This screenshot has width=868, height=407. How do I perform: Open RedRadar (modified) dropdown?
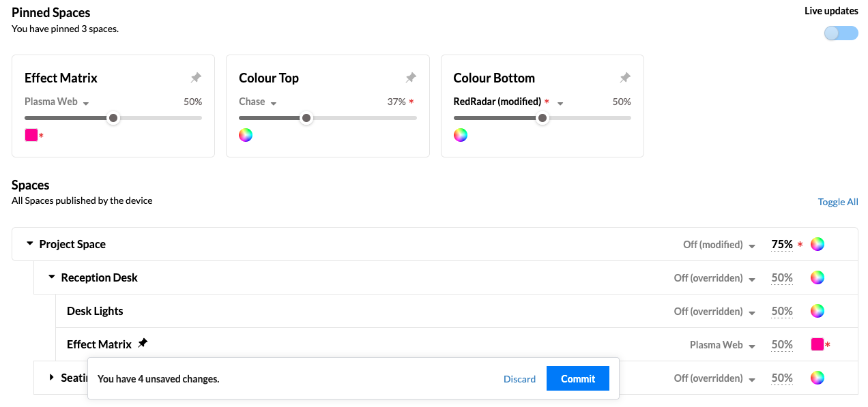[x=507, y=102]
